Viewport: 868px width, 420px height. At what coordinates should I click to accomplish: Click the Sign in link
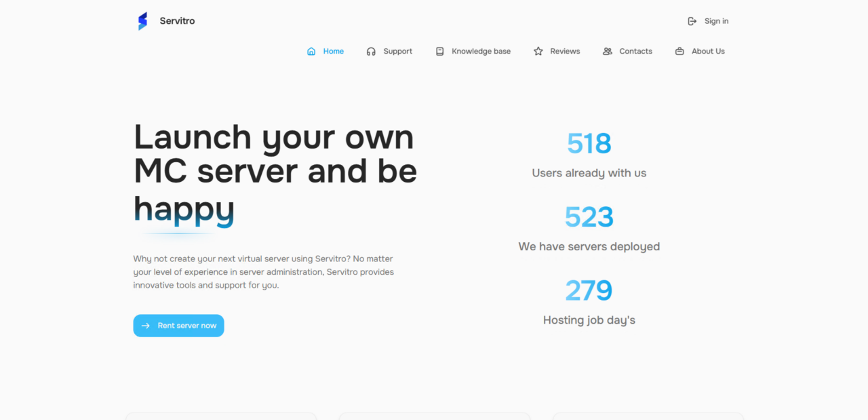716,21
